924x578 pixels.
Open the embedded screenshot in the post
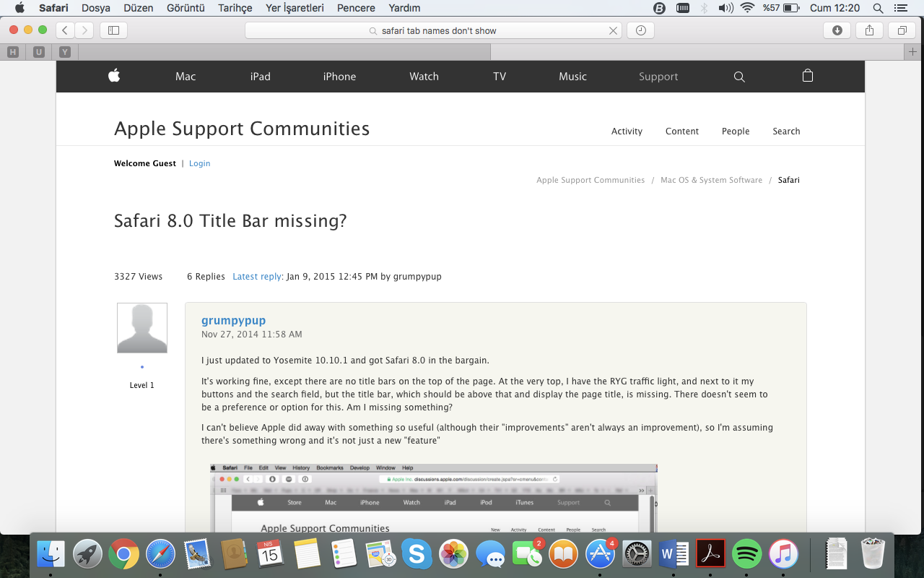[433, 499]
